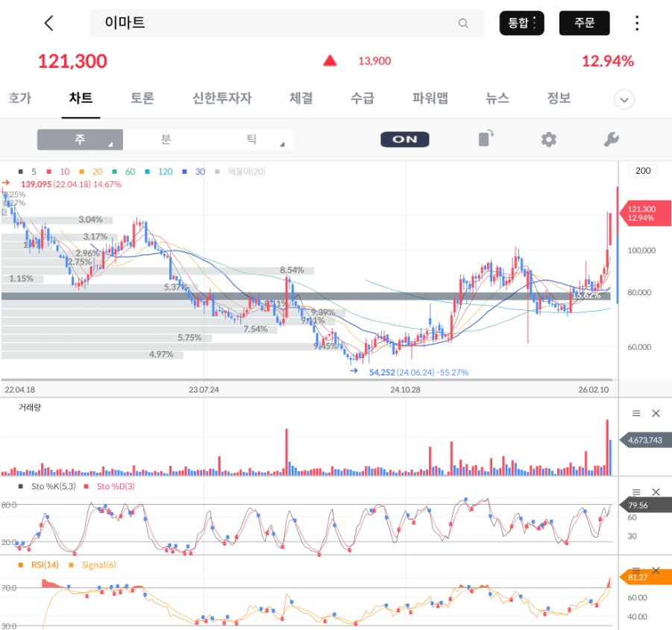
Task: Tap the 통합 button
Action: pyautogui.click(x=521, y=23)
